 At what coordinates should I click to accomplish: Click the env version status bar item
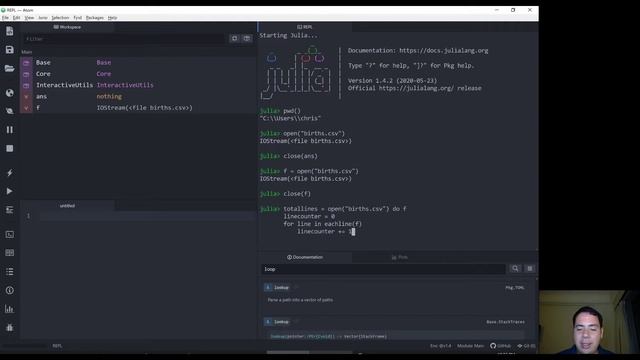pos(440,346)
